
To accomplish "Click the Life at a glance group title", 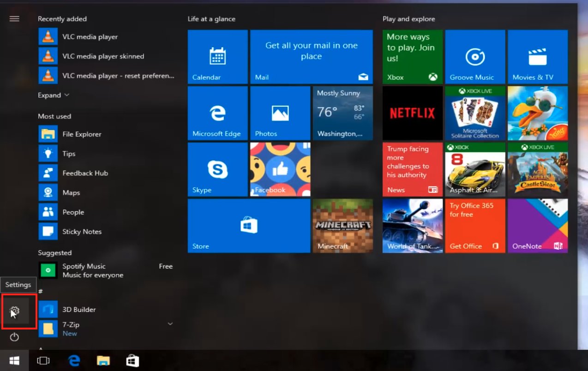I will [x=211, y=19].
